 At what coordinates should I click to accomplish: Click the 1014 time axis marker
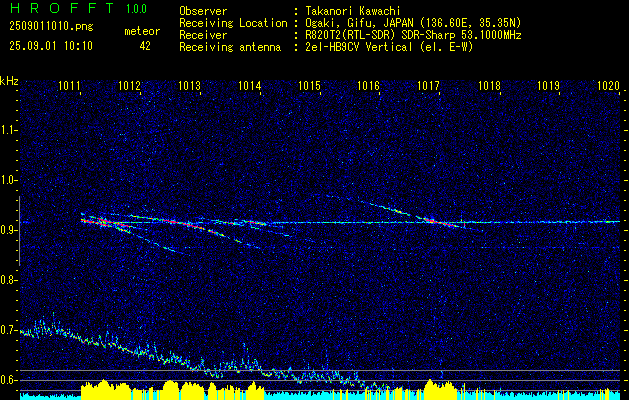pos(250,85)
